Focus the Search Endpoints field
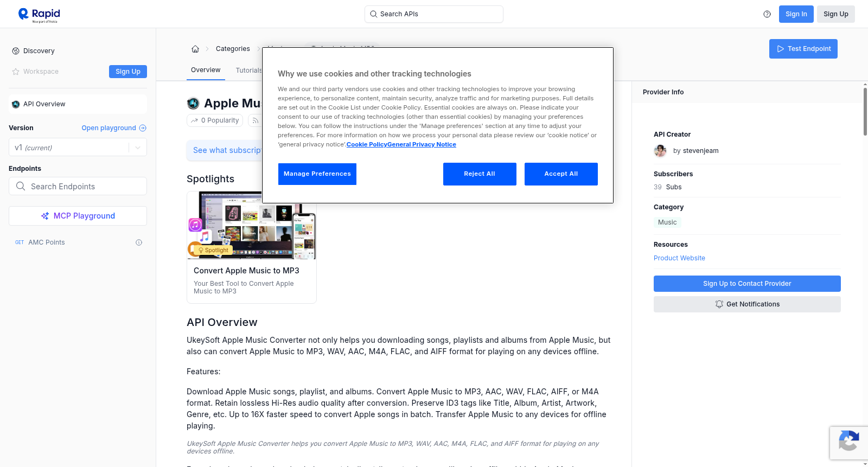Viewport: 868px width, 467px height. coord(78,186)
